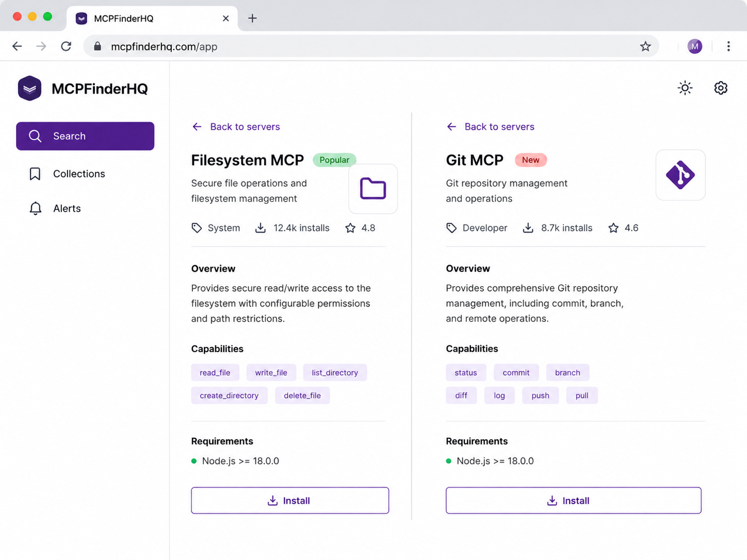The image size is (747, 560).
Task: Click the Search magnifier icon in sidebar
Action: 35,136
